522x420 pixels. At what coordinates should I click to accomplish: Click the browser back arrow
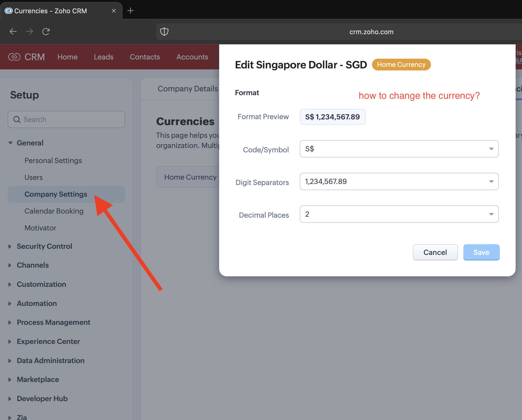point(13,32)
